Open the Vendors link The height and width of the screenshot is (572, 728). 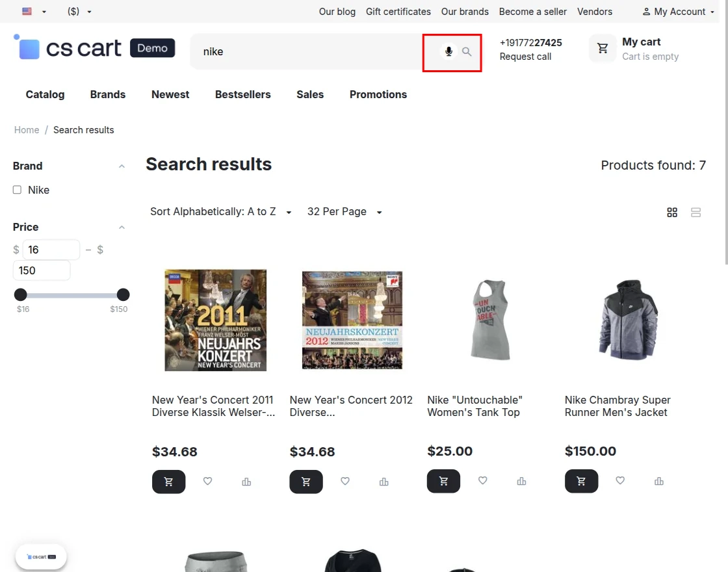pos(595,12)
